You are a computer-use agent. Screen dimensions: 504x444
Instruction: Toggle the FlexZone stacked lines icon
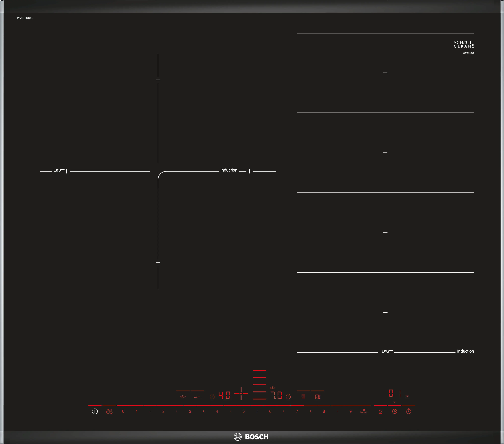(x=303, y=397)
